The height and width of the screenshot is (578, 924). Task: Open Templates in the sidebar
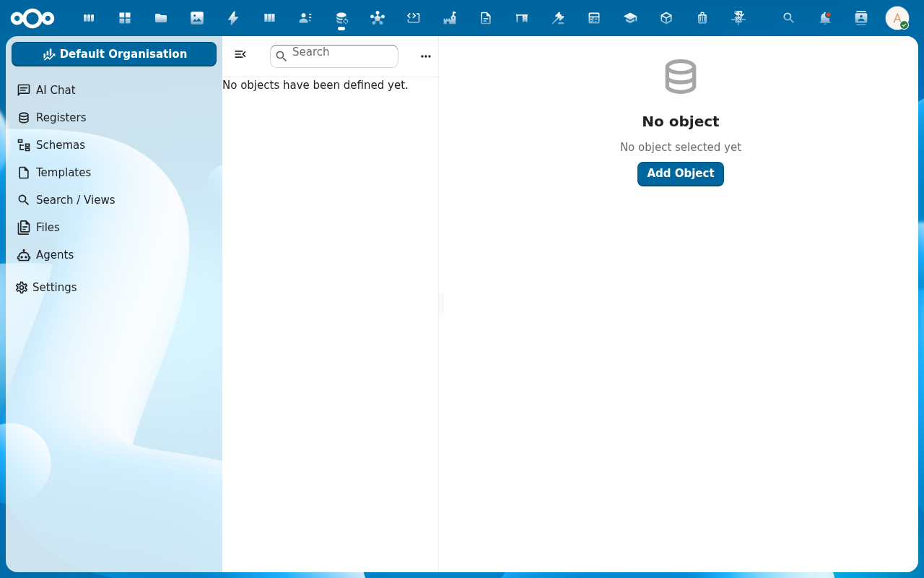(114, 173)
